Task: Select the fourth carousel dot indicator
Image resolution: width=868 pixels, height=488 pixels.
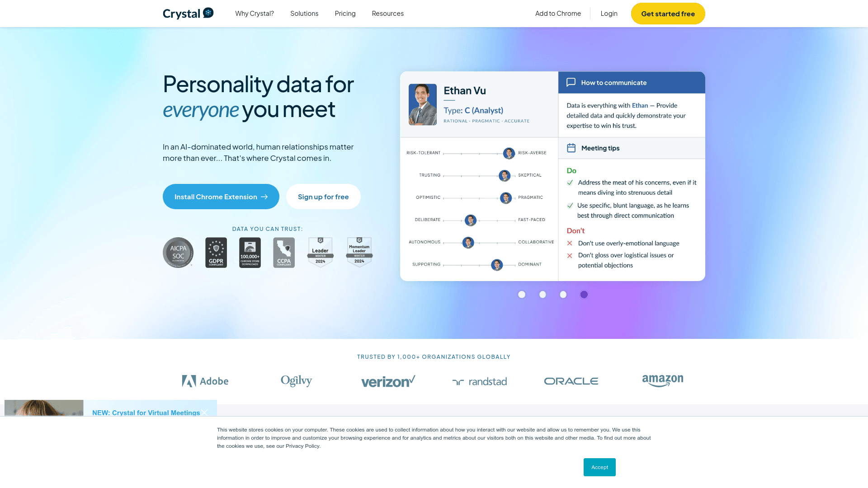Action: tap(584, 294)
